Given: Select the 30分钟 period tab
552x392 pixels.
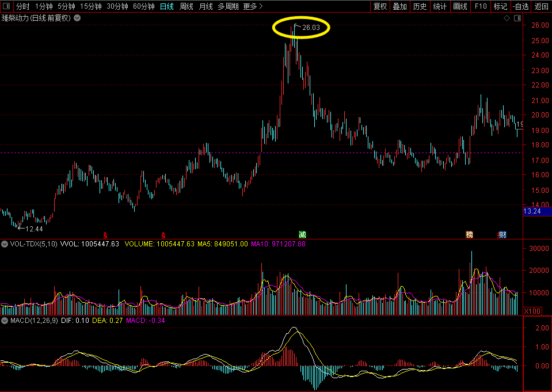Looking at the screenshot, I should [x=117, y=6].
